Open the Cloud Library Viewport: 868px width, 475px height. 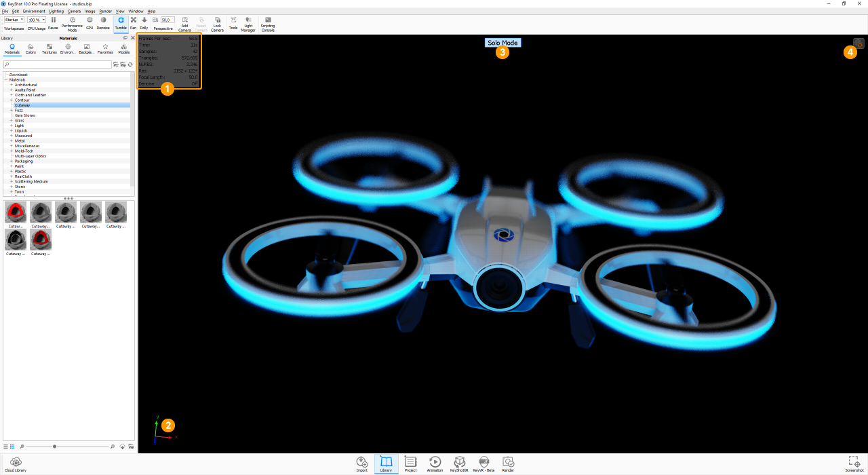point(15,463)
